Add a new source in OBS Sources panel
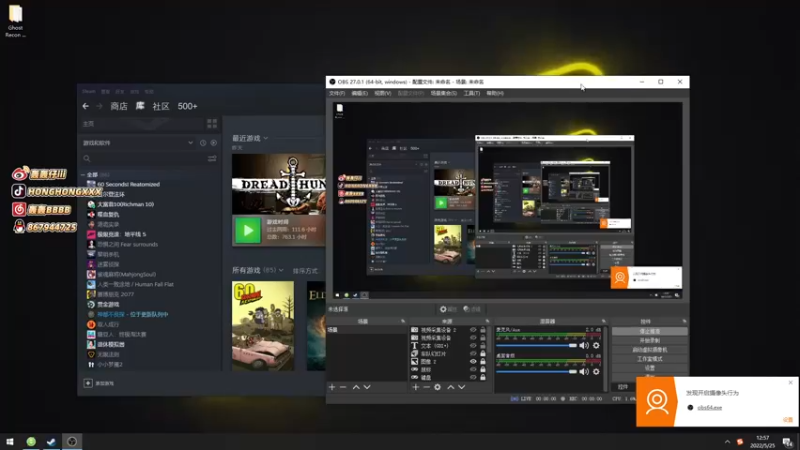This screenshot has height=450, width=800. click(415, 387)
